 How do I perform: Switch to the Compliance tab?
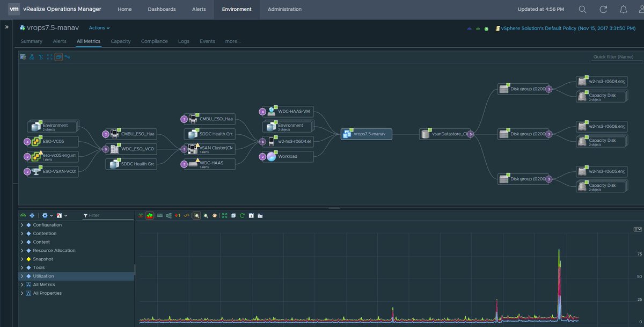(155, 41)
